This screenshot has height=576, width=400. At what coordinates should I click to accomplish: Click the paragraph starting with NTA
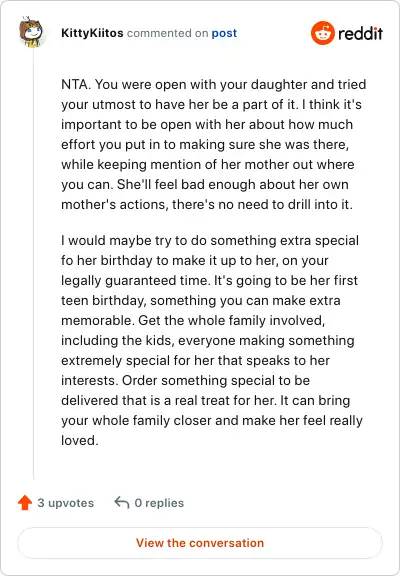[213, 144]
